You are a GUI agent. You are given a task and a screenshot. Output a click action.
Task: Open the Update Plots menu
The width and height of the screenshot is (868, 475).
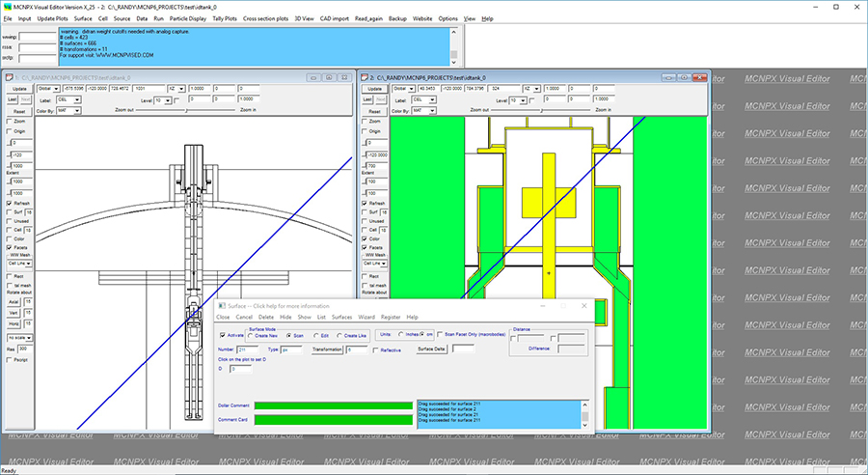(53, 18)
